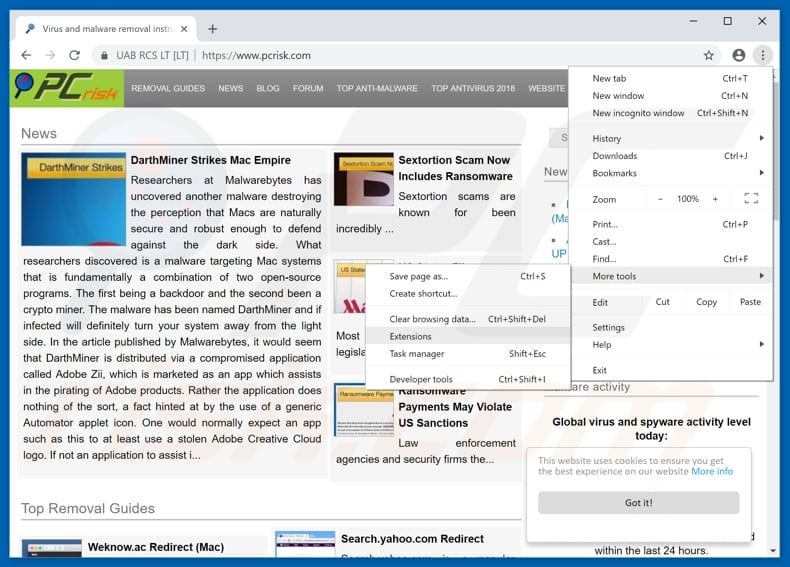Click the PCrisk logo

(x=67, y=88)
